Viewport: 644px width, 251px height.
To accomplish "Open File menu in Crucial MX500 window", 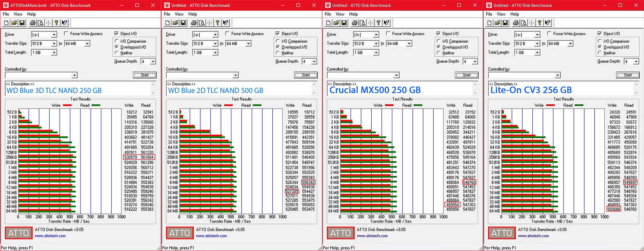I will pos(328,14).
